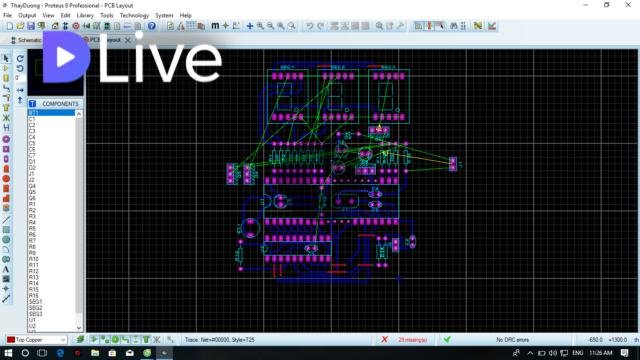Click the '29 missing(s)' connectivity status
The width and height of the screenshot is (640, 360).
tap(412, 340)
